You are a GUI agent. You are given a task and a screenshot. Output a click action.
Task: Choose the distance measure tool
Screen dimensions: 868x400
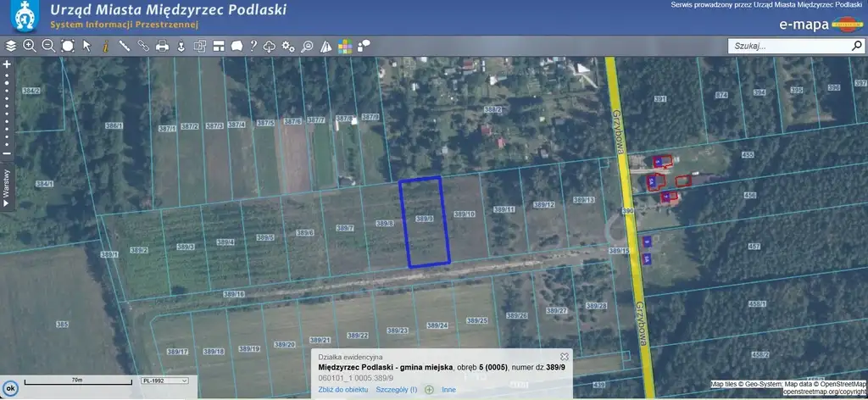click(124, 46)
